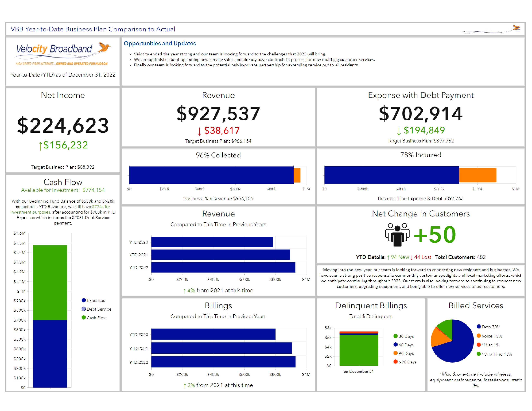
Task: Click expense difference $194,849
Action: pyautogui.click(x=421, y=131)
